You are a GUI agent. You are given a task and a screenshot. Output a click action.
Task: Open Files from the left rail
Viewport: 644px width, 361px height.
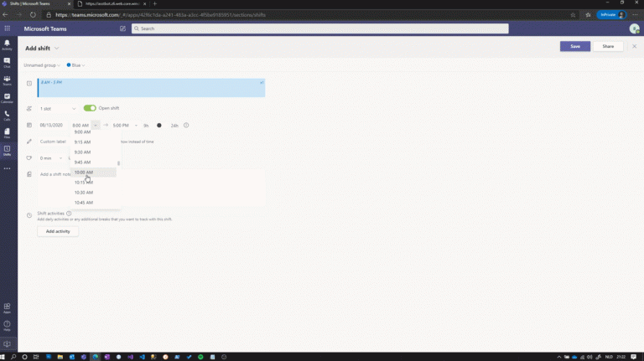tap(7, 132)
